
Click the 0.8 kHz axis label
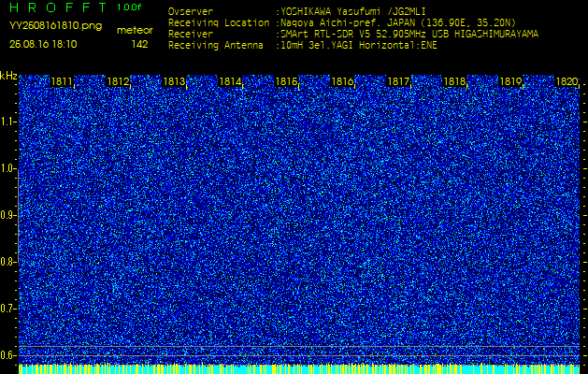pyautogui.click(x=8, y=262)
